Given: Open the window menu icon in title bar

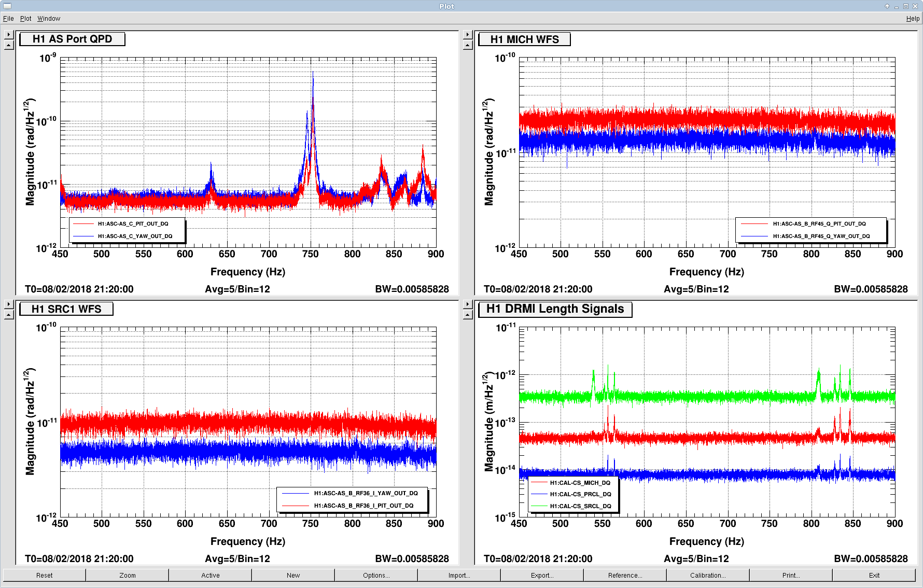Looking at the screenshot, I should 7,6.
